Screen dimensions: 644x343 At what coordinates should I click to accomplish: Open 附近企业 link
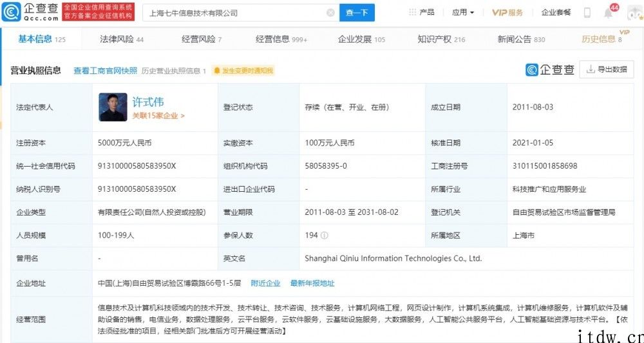(266, 283)
